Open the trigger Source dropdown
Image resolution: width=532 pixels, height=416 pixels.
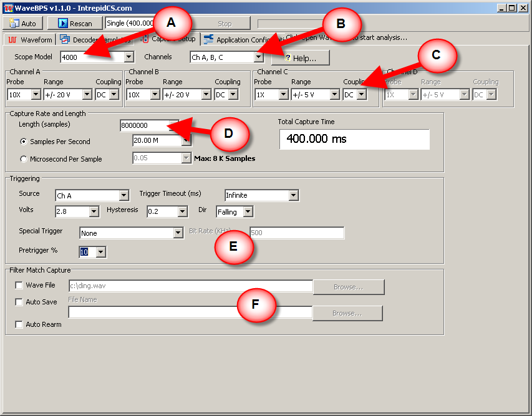tap(123, 196)
